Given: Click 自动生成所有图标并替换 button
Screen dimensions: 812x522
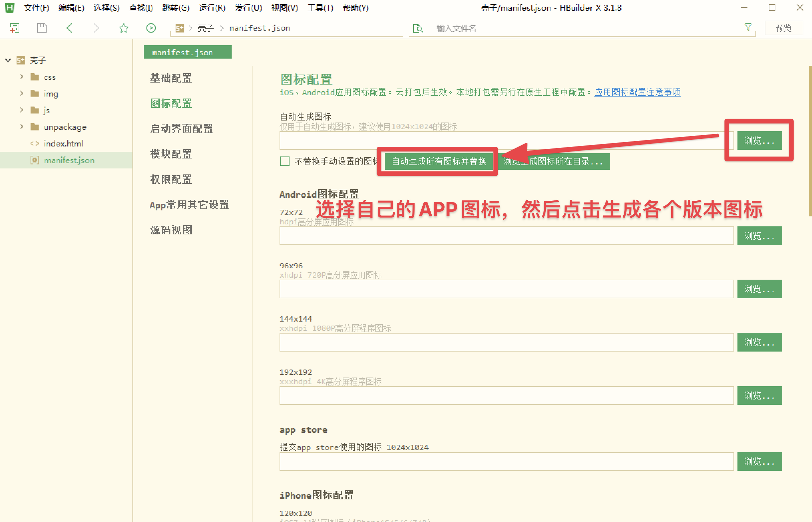Looking at the screenshot, I should (x=438, y=161).
